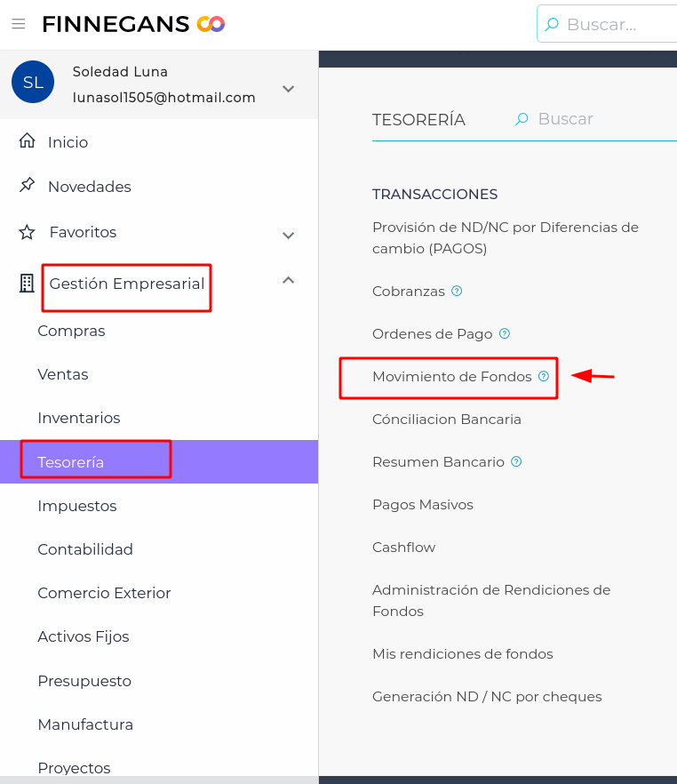The width and height of the screenshot is (677, 784).
Task: Expand the Favoritos section chevron
Action: tap(288, 236)
